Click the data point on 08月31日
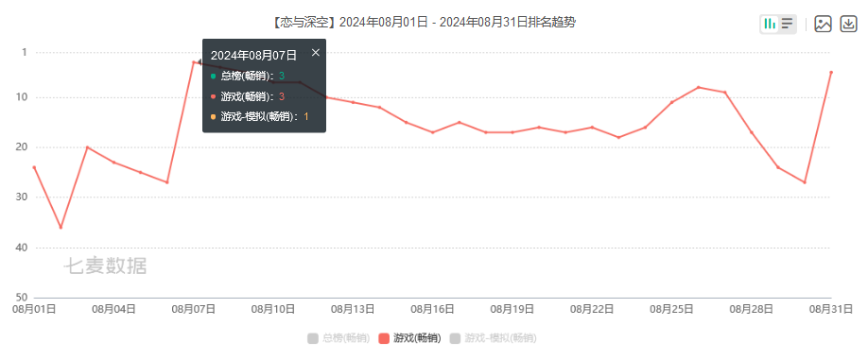Screen dimensions: 868x360 click(831, 73)
